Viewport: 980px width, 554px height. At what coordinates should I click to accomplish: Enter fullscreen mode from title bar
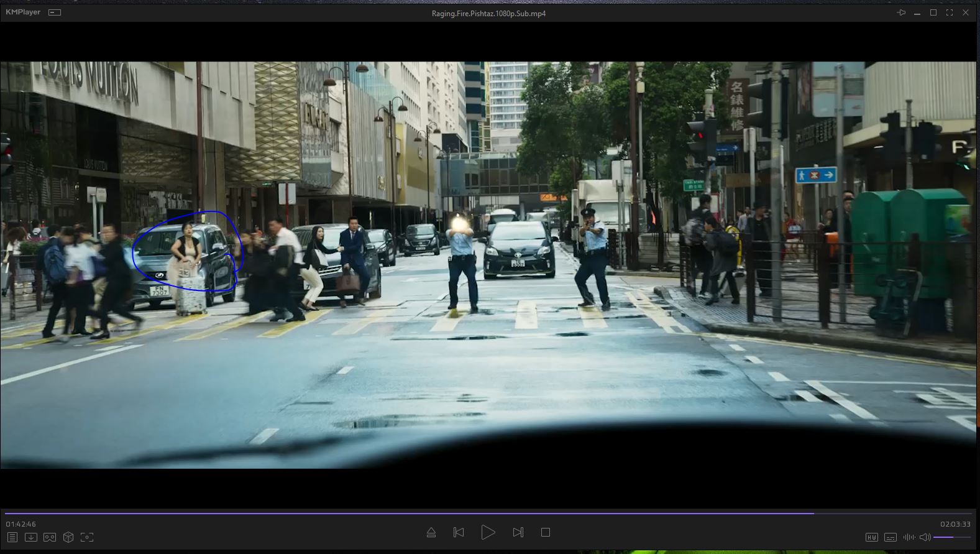pyautogui.click(x=950, y=12)
